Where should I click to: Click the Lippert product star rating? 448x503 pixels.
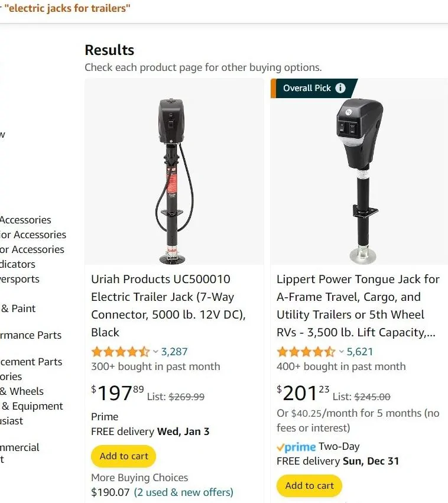tap(306, 352)
